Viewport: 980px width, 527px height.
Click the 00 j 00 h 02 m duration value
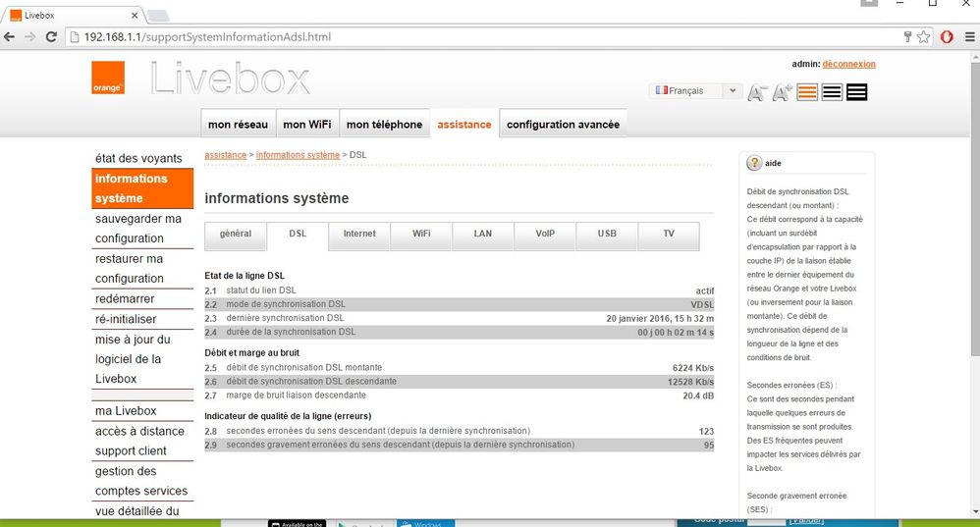(x=676, y=332)
